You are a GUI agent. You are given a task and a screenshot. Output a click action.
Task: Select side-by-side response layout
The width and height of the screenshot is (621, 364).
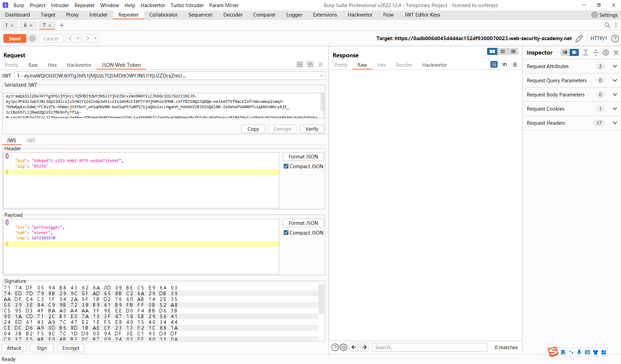[x=492, y=51]
